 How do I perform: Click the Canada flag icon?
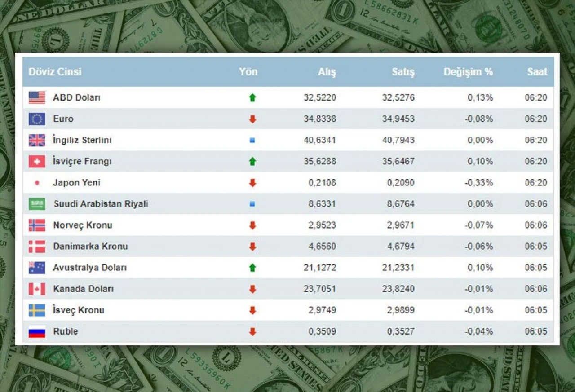(37, 289)
